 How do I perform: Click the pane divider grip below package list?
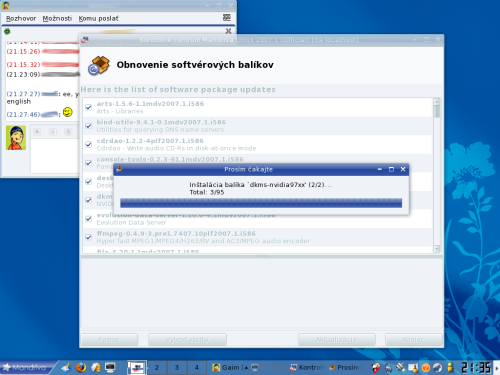pos(262,256)
